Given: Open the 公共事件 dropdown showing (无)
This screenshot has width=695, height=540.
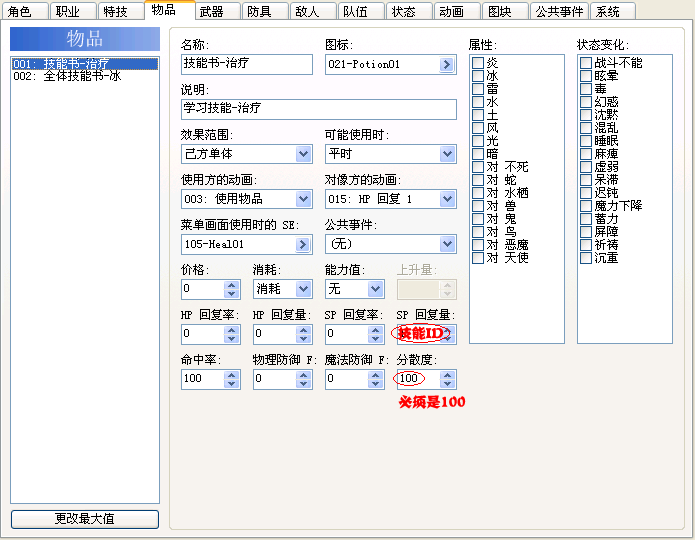Looking at the screenshot, I should pos(390,244).
